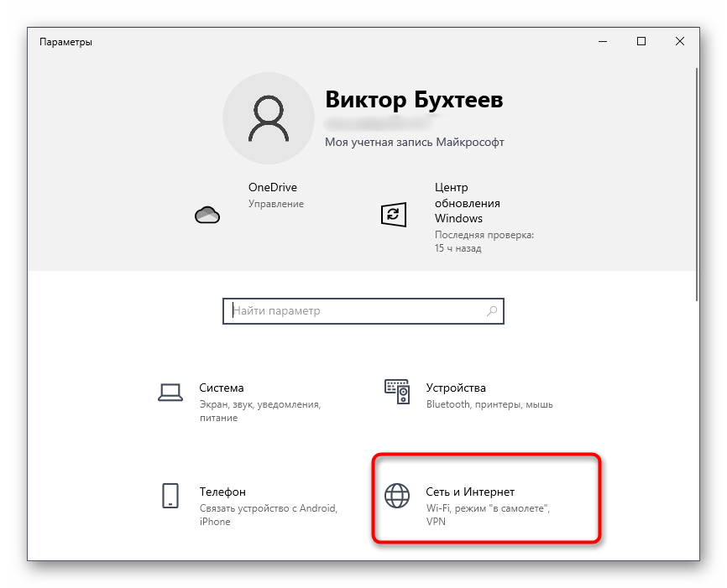Click the Последняя проверка: 15 ч назад text
727x588 pixels.
(x=484, y=242)
